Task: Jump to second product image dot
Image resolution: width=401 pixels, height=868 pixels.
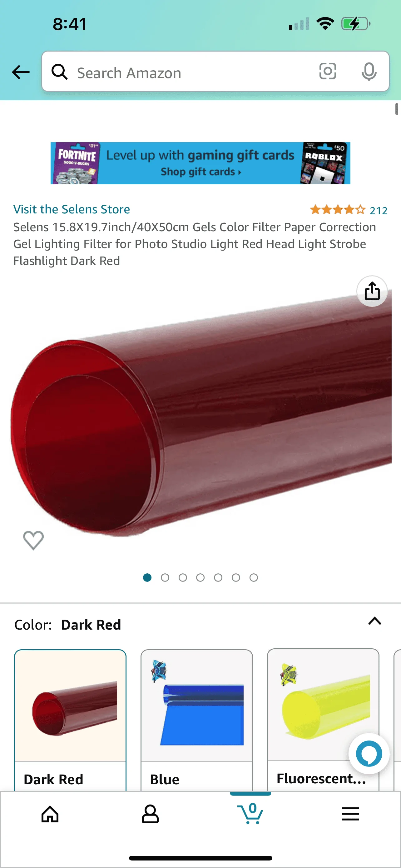Action: 165,577
